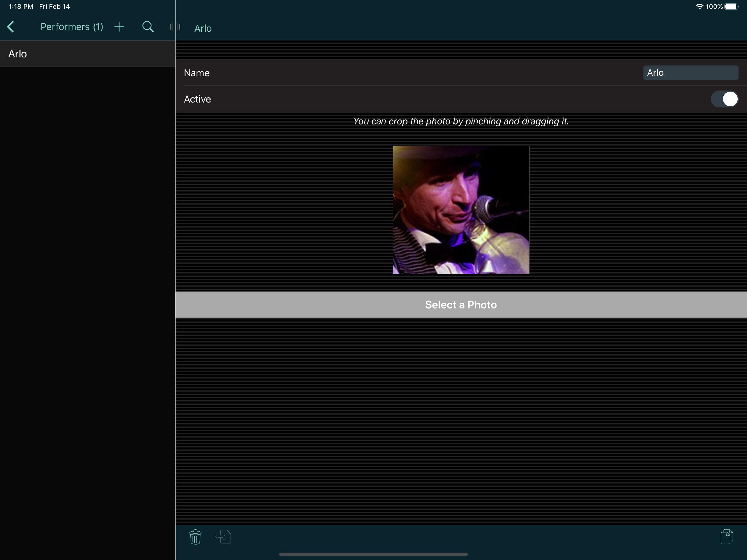Tap the Performers (1) header title

tap(72, 27)
